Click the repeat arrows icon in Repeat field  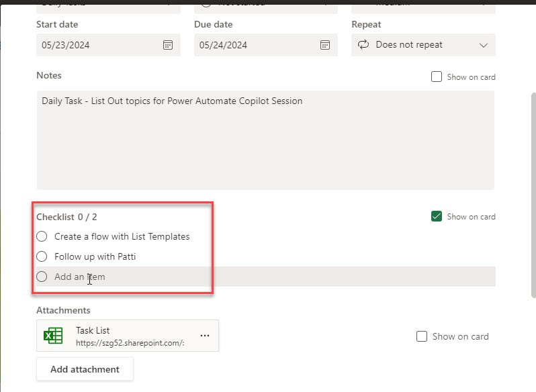363,45
